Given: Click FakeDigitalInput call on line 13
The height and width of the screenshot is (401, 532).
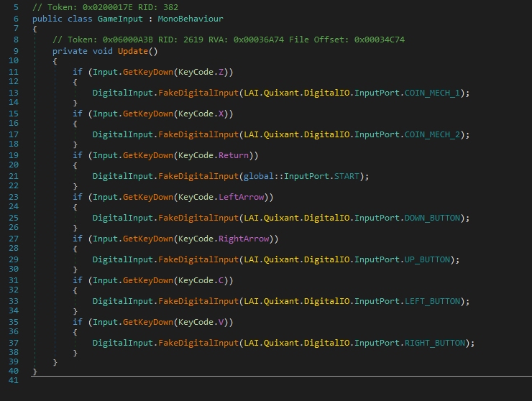Looking at the screenshot, I should tap(198, 93).
